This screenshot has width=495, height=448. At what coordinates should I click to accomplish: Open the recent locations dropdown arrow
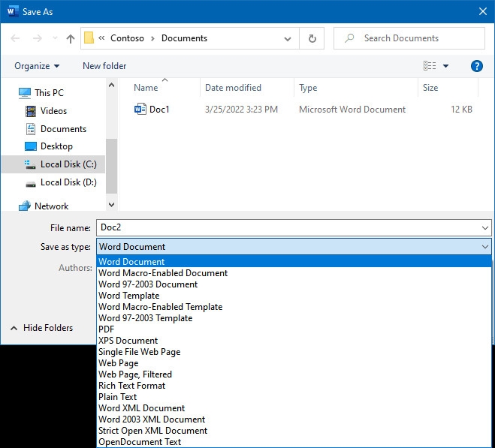[55, 38]
